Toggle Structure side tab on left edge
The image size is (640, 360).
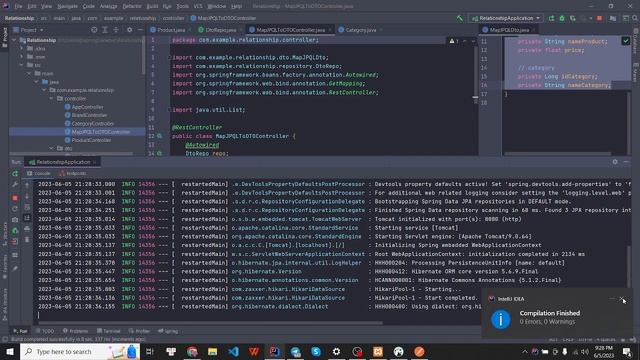point(4,234)
